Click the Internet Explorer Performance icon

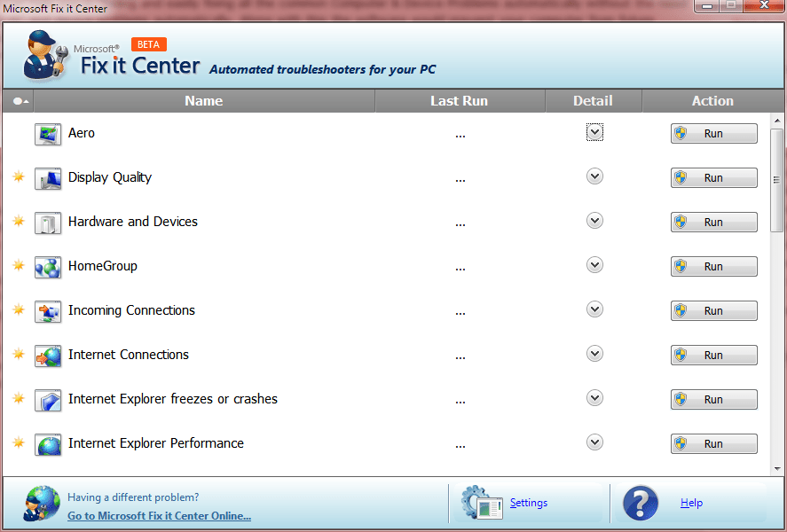click(x=48, y=444)
